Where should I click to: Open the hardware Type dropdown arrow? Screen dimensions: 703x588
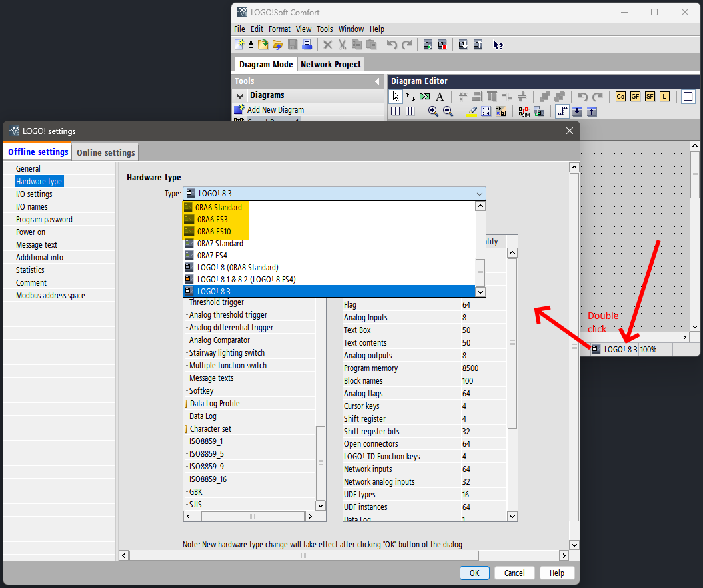coord(479,194)
